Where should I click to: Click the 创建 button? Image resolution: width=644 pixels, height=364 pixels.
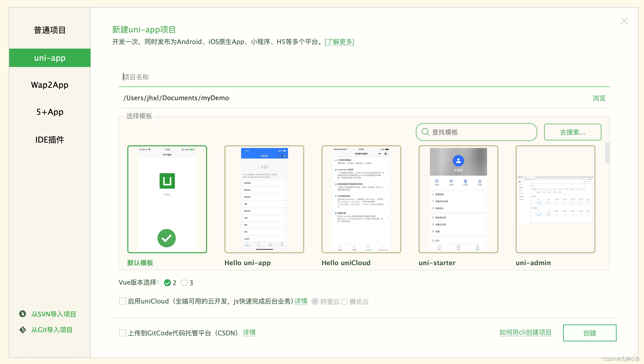[590, 333]
